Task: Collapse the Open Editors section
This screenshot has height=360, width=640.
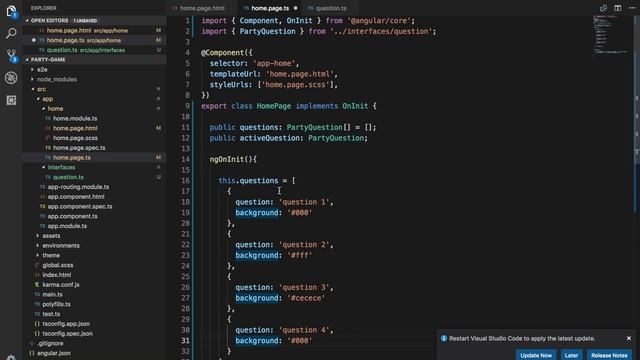Action: pyautogui.click(x=95, y=20)
